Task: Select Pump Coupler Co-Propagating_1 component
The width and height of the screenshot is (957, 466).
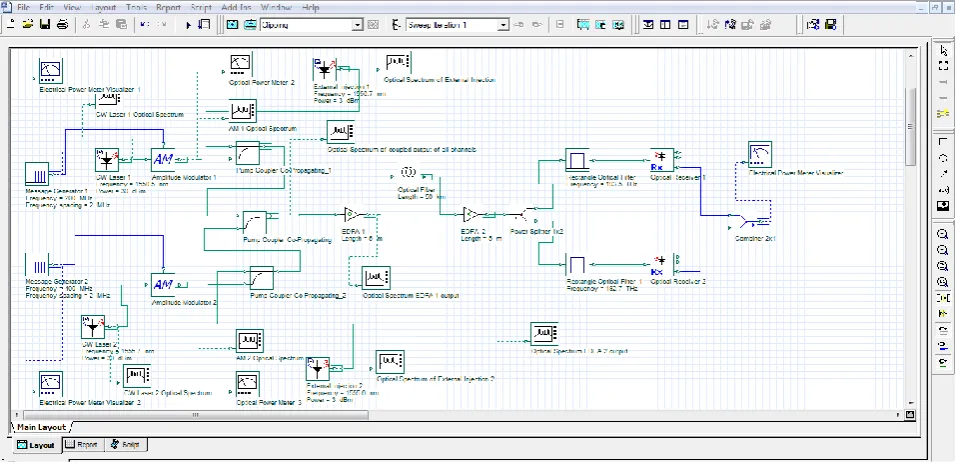Action: point(248,153)
